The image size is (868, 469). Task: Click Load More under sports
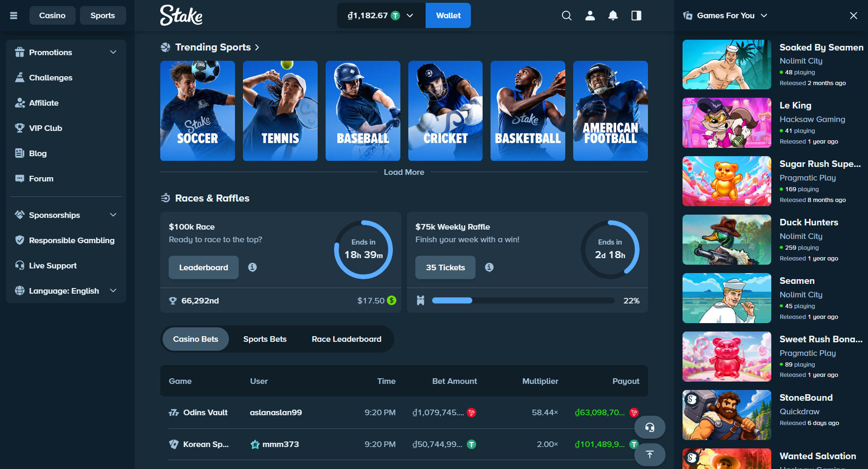404,172
